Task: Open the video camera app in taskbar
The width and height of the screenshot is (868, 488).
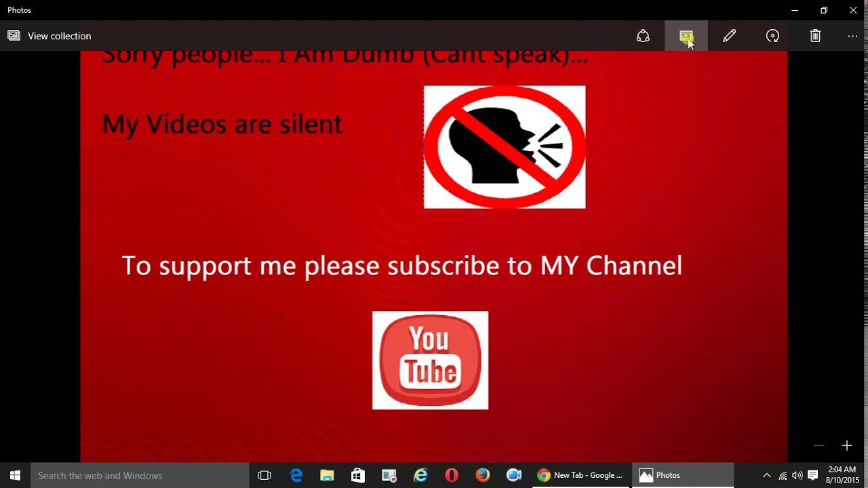Action: click(x=514, y=475)
